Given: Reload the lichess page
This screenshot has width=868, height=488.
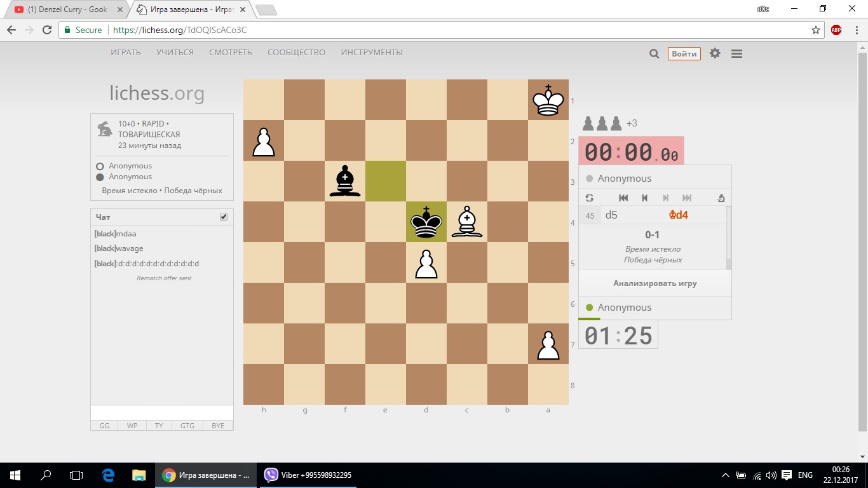Looking at the screenshot, I should (x=46, y=30).
